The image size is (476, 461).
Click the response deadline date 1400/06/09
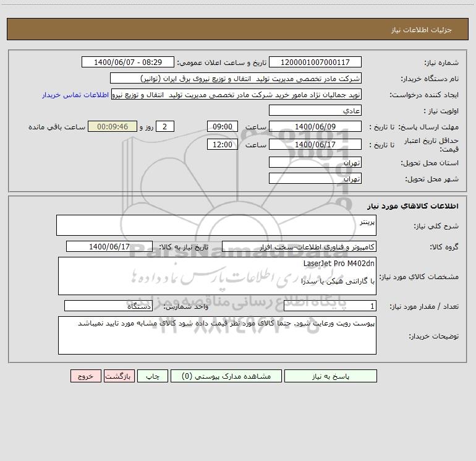click(x=315, y=126)
